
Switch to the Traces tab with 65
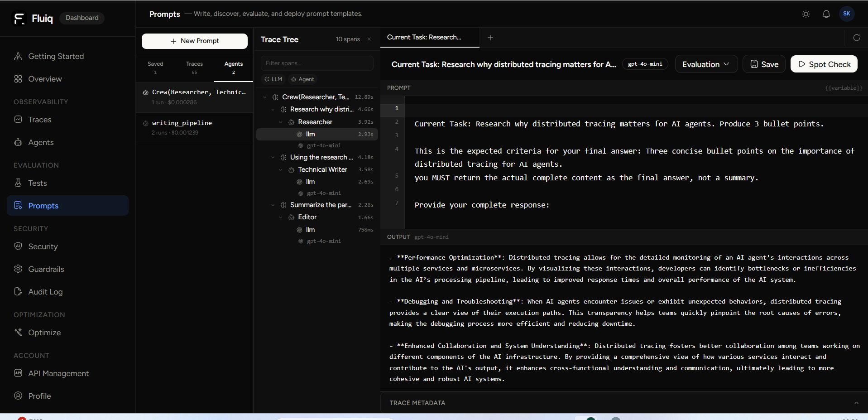(x=194, y=68)
